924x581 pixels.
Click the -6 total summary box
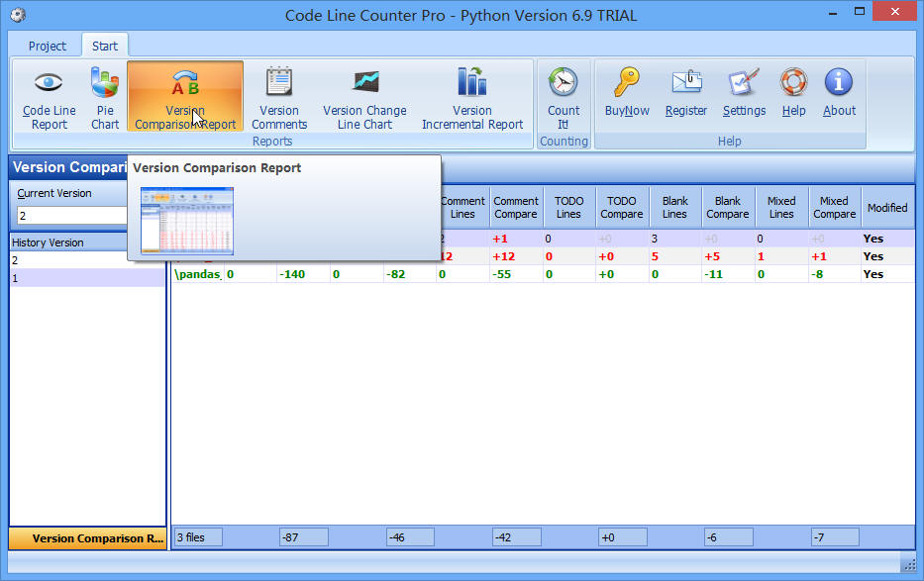pyautogui.click(x=729, y=537)
